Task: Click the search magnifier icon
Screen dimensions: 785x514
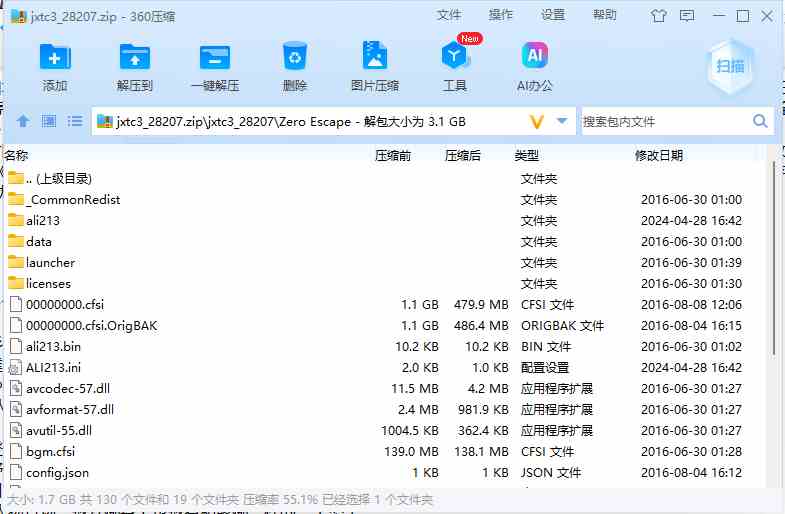Action: pyautogui.click(x=760, y=121)
